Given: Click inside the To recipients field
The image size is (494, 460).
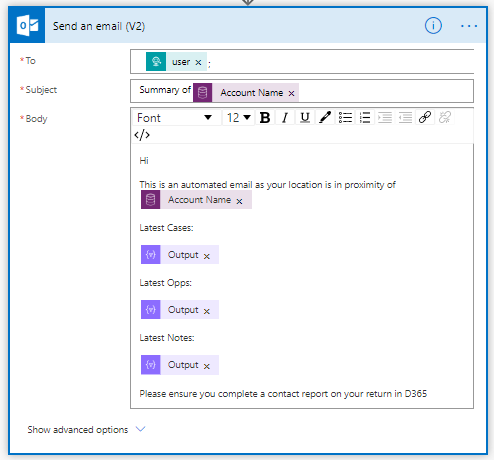Looking at the screenshot, I should pyautogui.click(x=340, y=62).
